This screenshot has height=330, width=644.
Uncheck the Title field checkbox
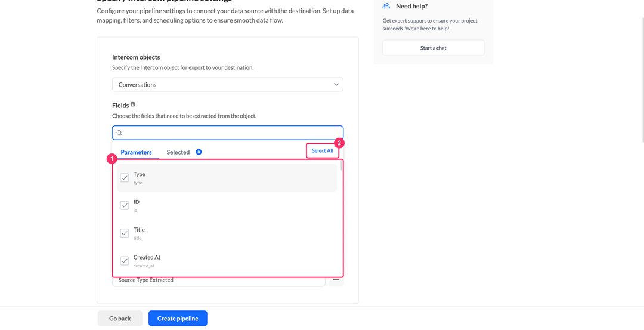pos(125,233)
